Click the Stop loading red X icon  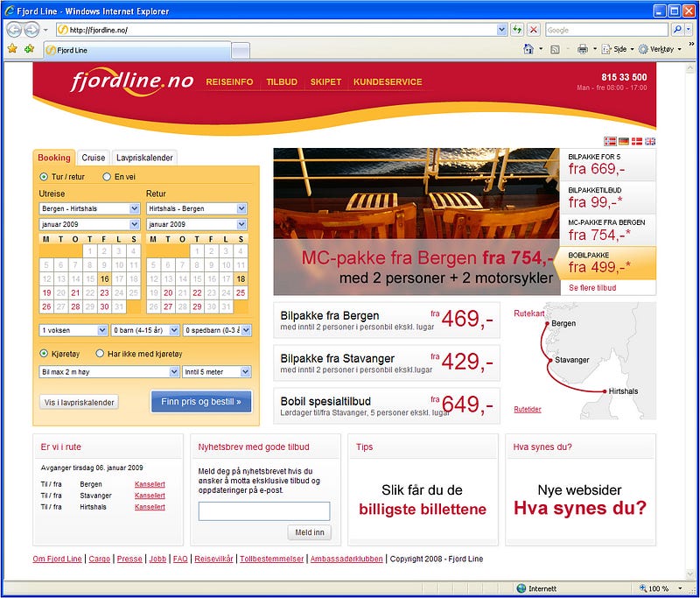coord(534,30)
